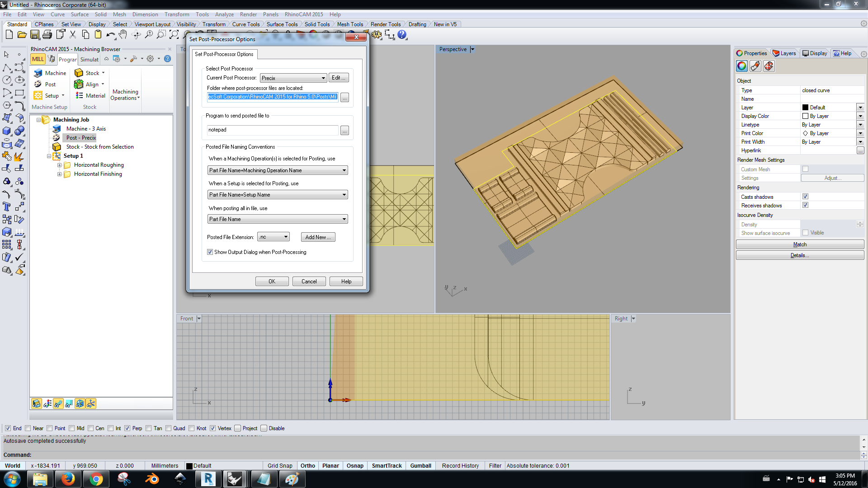Save the model with the floppy icon
The height and width of the screenshot is (488, 868).
[35, 35]
